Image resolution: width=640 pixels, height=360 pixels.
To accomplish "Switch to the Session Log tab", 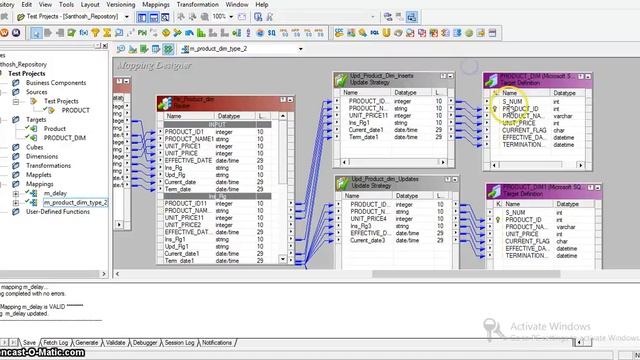I will coord(179,343).
